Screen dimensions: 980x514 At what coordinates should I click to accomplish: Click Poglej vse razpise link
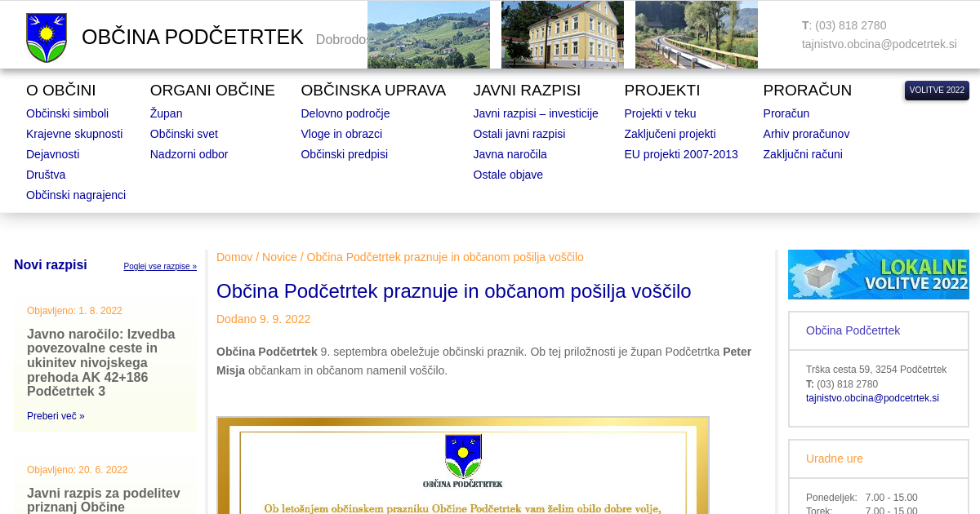point(160,267)
